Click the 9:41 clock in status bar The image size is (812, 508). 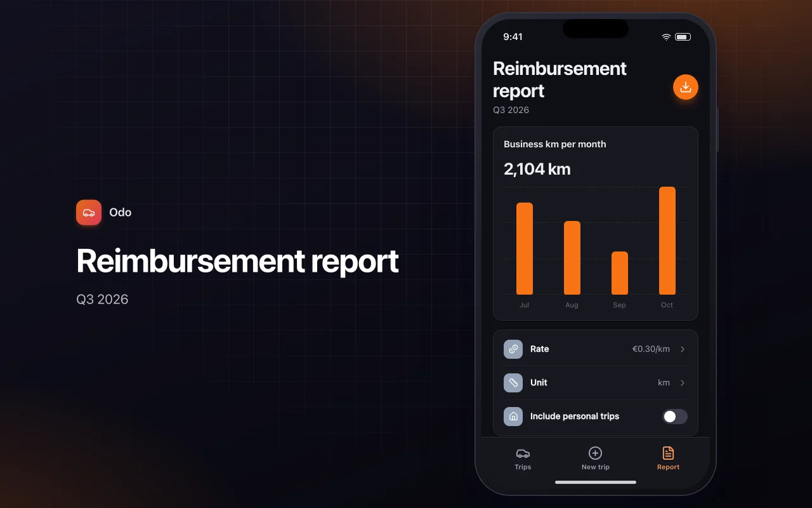point(513,37)
